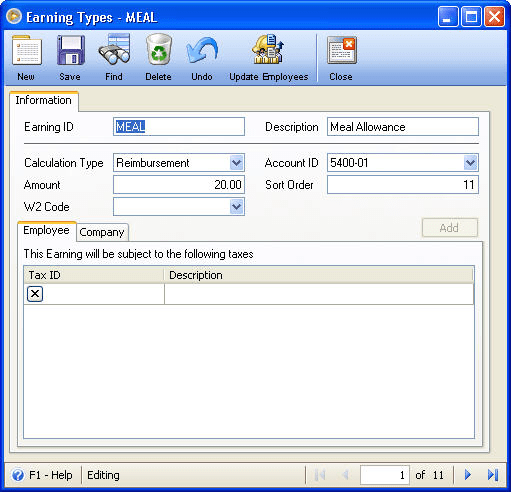Image resolution: width=511 pixels, height=492 pixels.
Task: Close the window with red X
Action: point(494,16)
